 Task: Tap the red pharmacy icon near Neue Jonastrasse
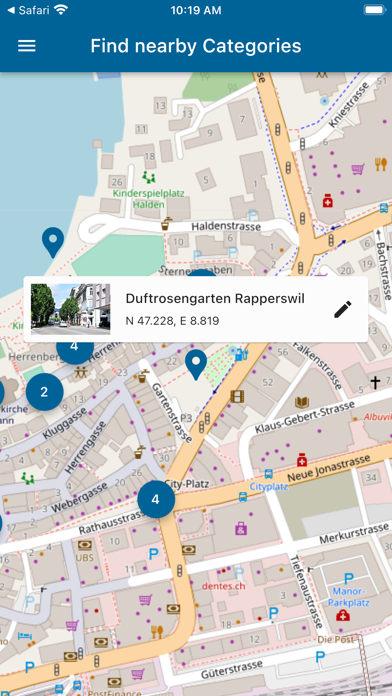pos(302,459)
